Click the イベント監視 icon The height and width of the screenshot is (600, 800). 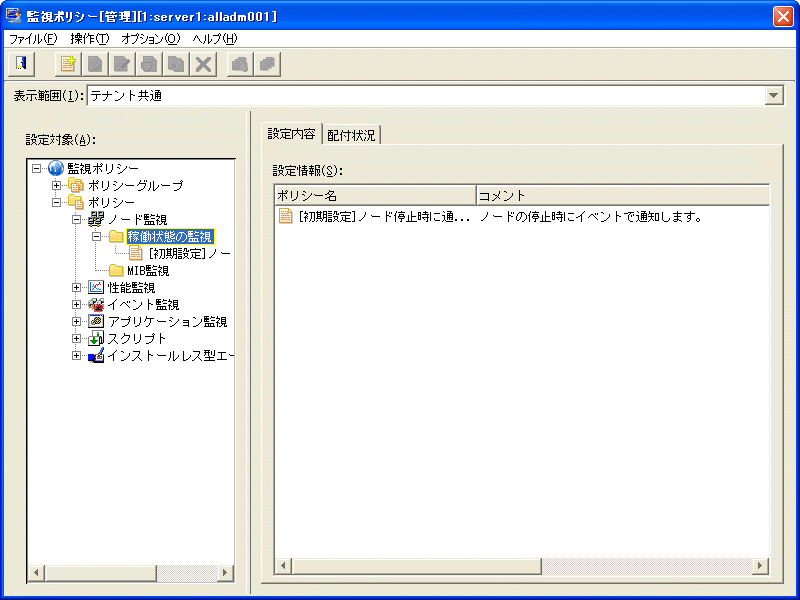tap(96, 304)
